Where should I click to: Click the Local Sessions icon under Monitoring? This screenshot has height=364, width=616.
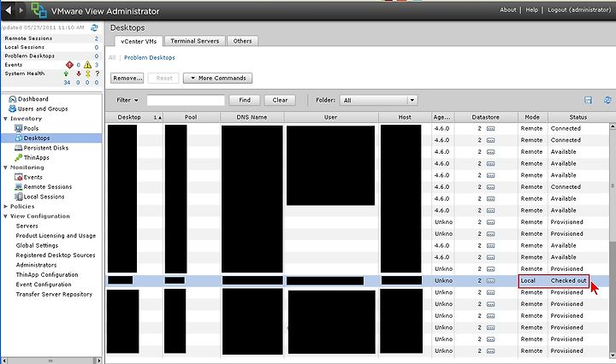(19, 197)
